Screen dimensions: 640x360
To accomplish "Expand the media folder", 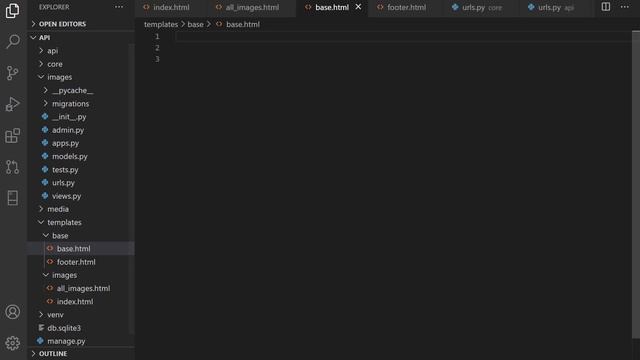I will click(81, 209).
